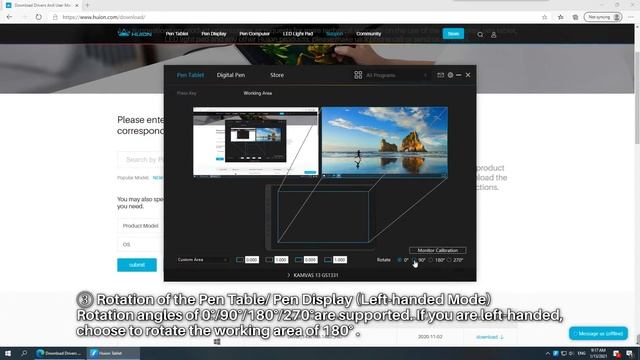The height and width of the screenshot is (360, 640).
Task: Open the Product Model dropdown on webpage
Action: 141,226
